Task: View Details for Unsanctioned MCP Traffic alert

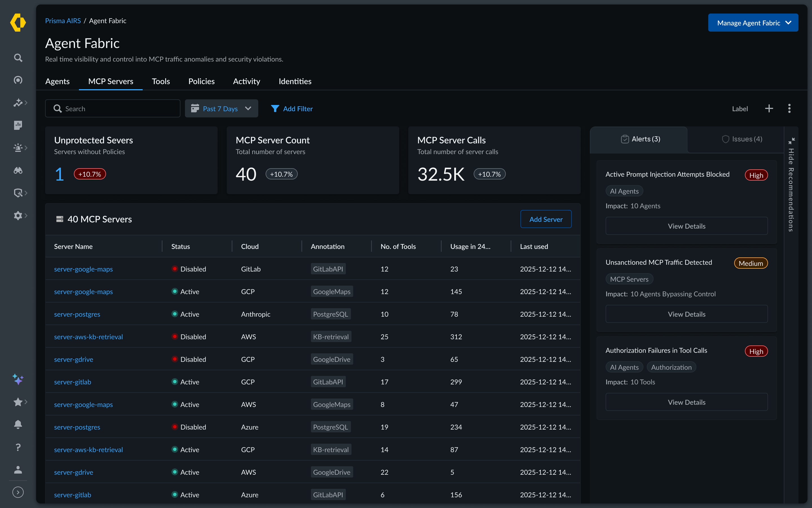Action: pos(687,314)
